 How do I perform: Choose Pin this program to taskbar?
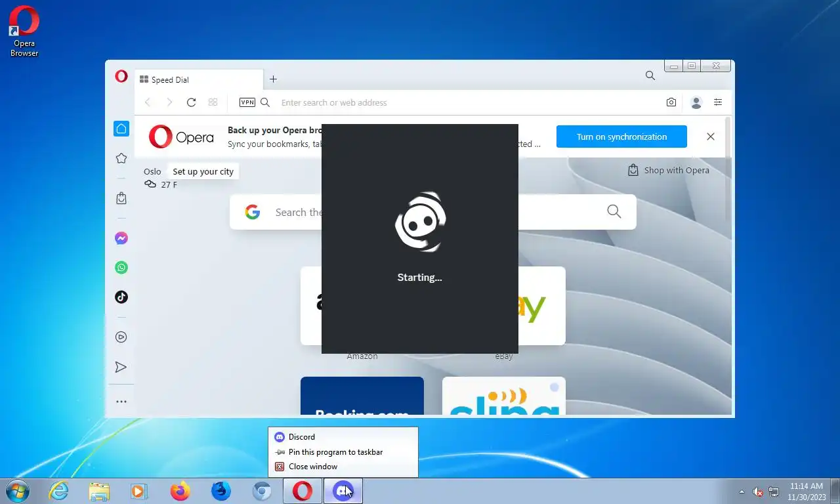coord(343,451)
